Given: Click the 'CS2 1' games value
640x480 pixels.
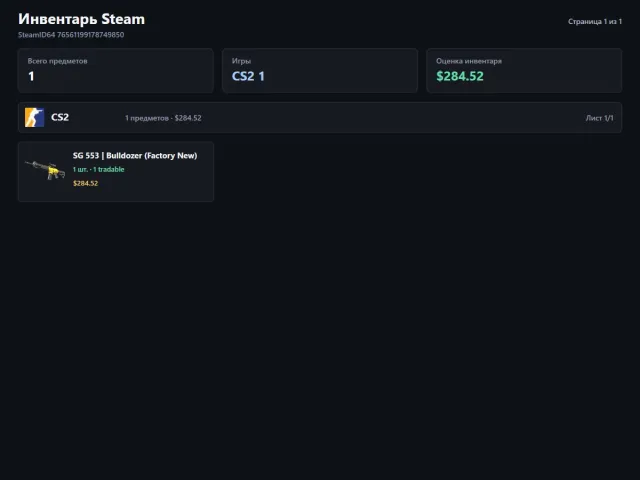Looking at the screenshot, I should tap(248, 76).
